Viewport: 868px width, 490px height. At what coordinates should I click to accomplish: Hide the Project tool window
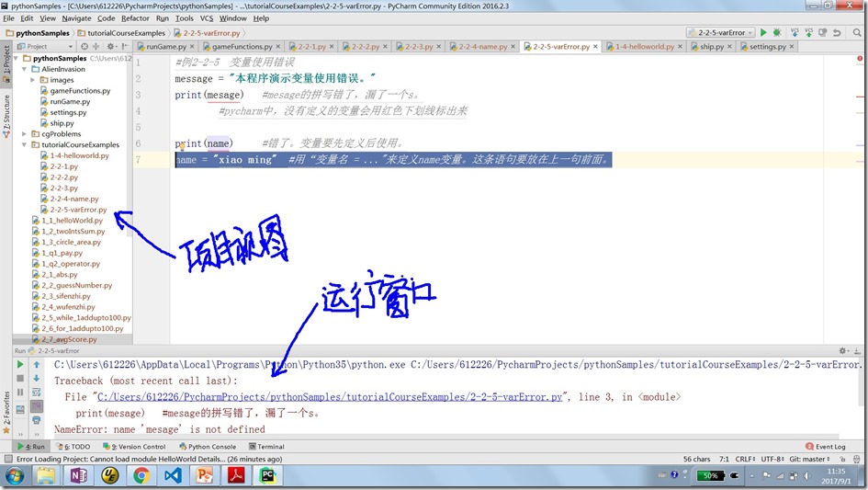tap(126, 47)
